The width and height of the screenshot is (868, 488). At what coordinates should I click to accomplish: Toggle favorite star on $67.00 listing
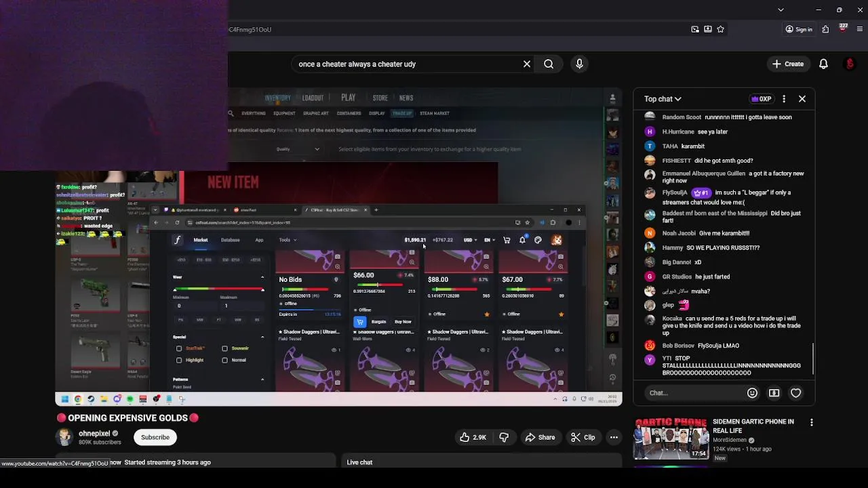pyautogui.click(x=561, y=314)
